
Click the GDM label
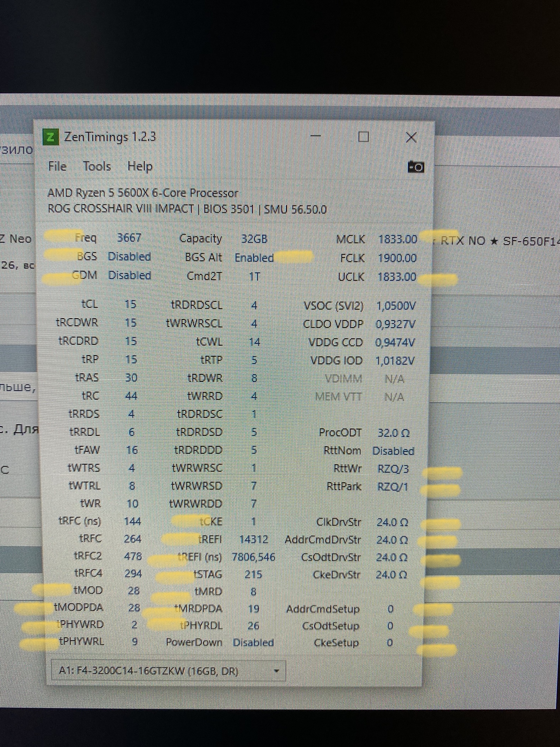click(85, 275)
